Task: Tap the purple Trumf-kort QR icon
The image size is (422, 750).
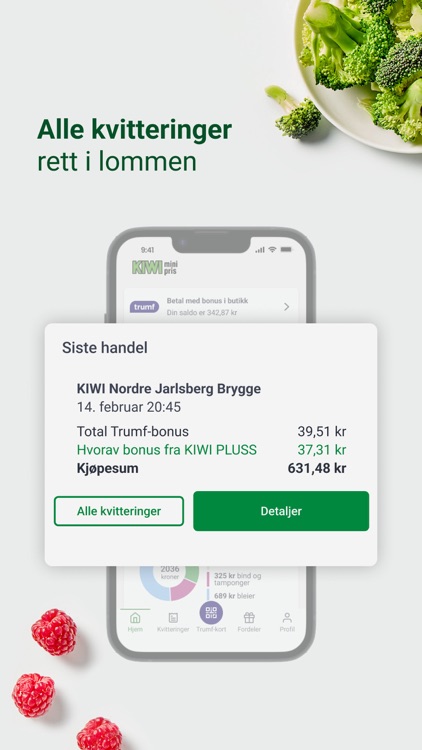Action: pyautogui.click(x=211, y=613)
